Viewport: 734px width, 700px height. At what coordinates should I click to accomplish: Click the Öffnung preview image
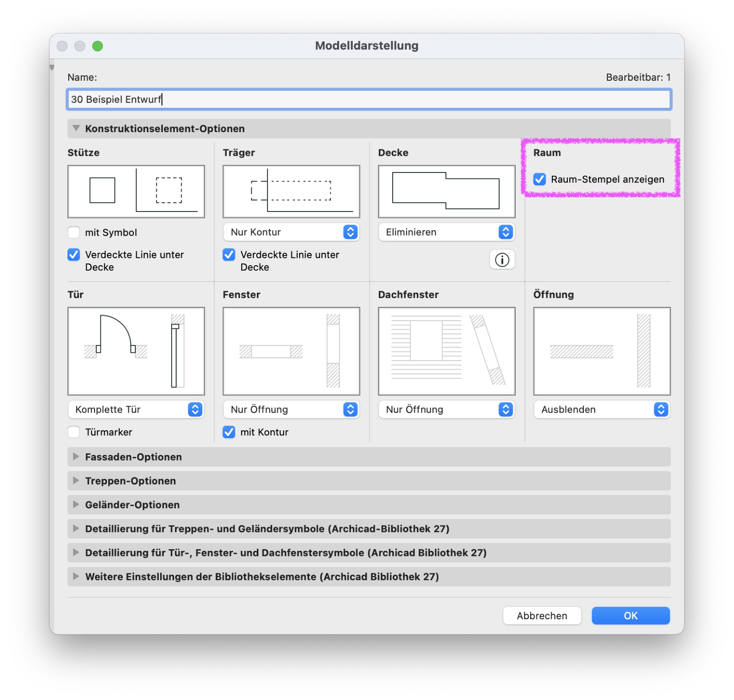[602, 351]
